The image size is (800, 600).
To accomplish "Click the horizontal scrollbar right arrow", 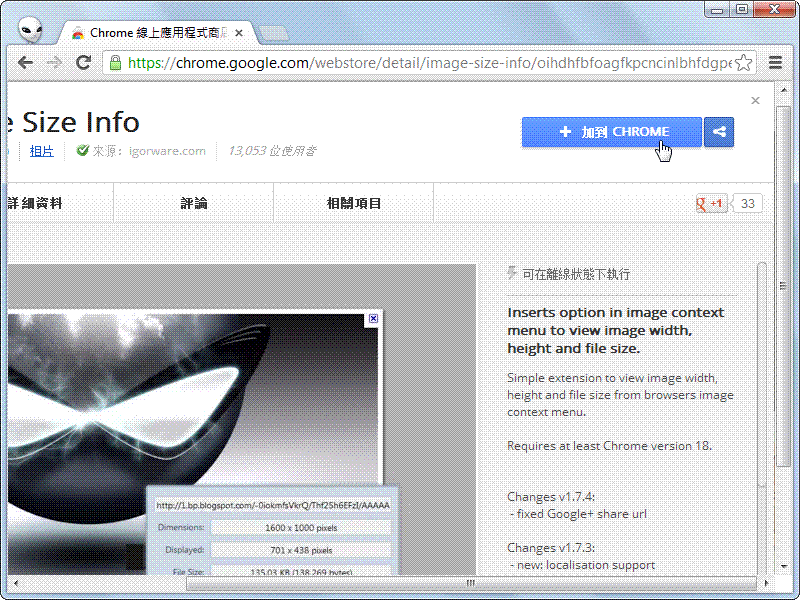I will click(766, 583).
